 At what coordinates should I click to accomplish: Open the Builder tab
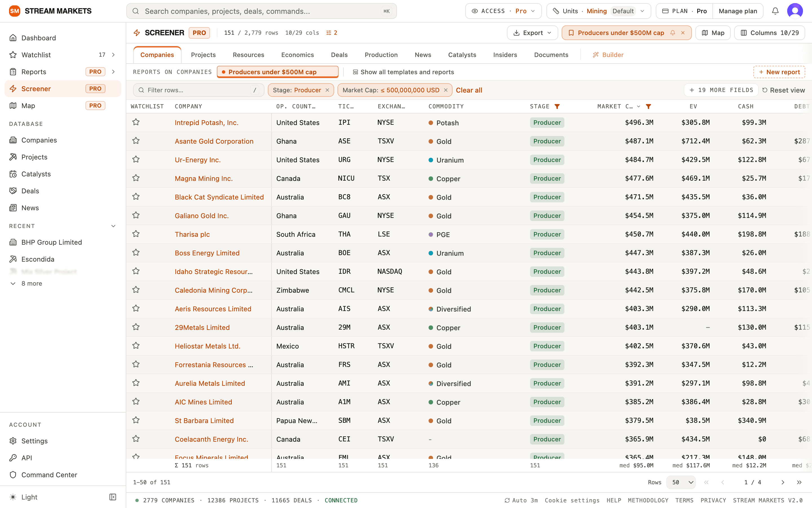point(608,55)
